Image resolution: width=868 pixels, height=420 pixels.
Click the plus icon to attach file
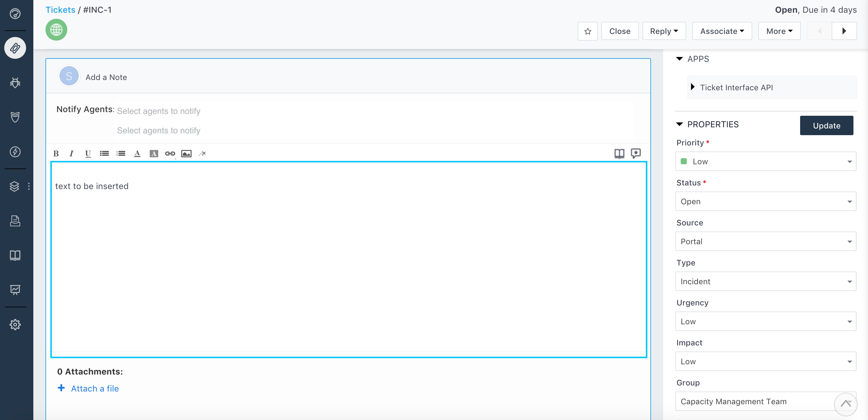coord(61,388)
